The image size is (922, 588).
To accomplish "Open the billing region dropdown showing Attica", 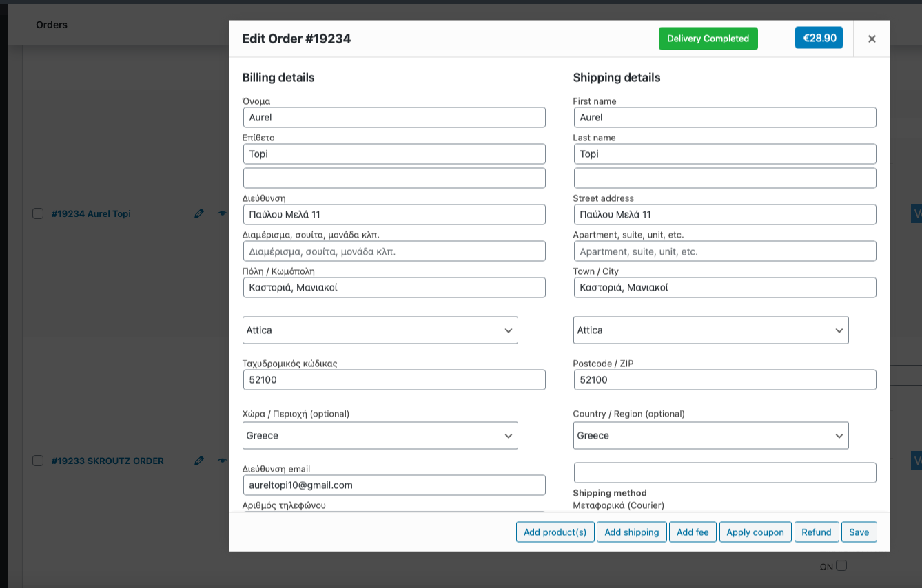I will [x=380, y=330].
